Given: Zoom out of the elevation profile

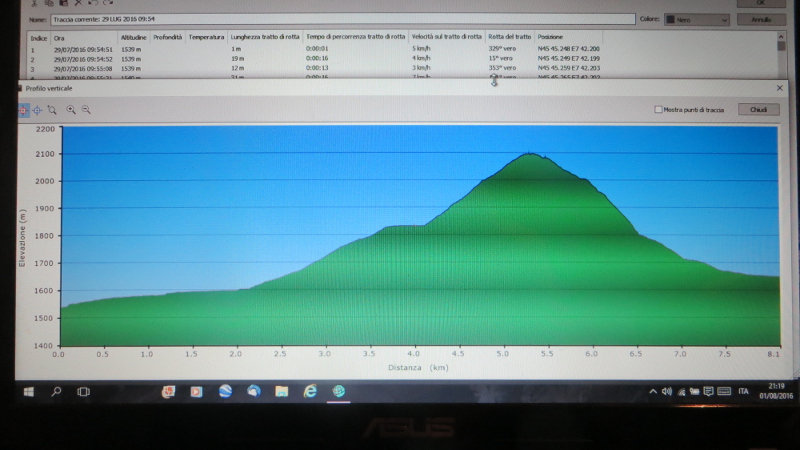Looking at the screenshot, I should click(86, 110).
